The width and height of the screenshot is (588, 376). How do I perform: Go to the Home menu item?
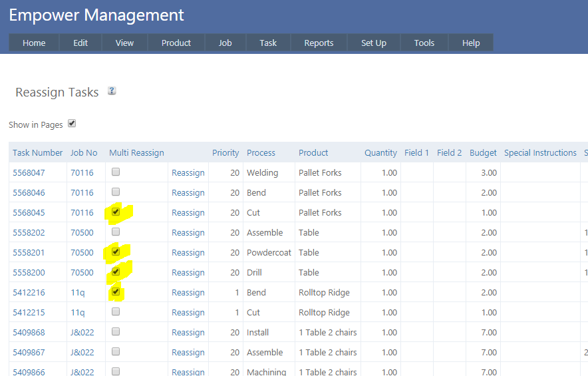coord(34,43)
